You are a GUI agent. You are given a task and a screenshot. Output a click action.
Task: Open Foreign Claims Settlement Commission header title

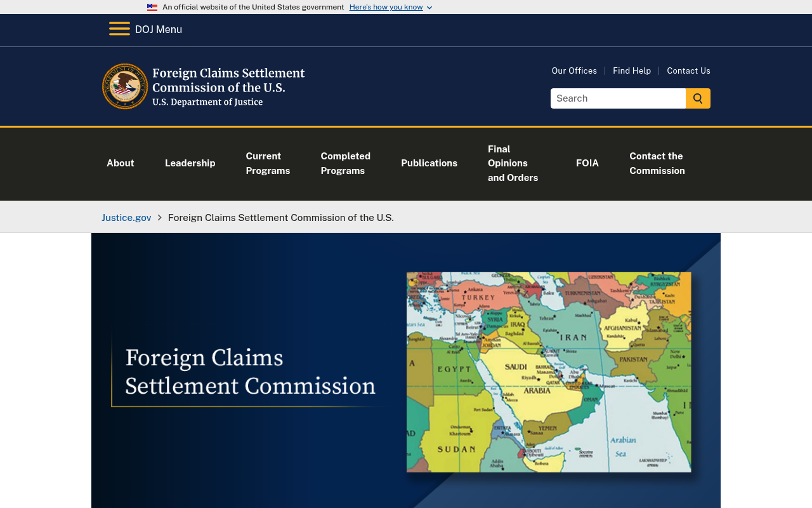(x=228, y=86)
